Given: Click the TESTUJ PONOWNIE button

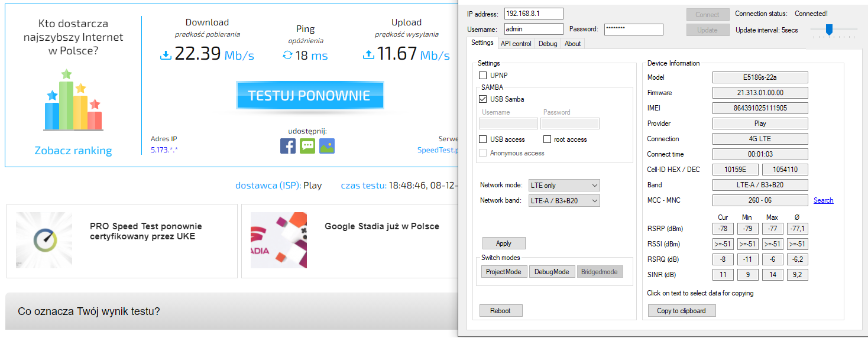Looking at the screenshot, I should 309,96.
